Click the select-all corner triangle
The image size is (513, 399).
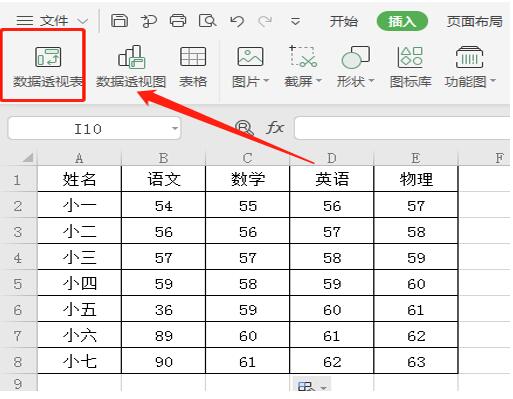(x=28, y=157)
